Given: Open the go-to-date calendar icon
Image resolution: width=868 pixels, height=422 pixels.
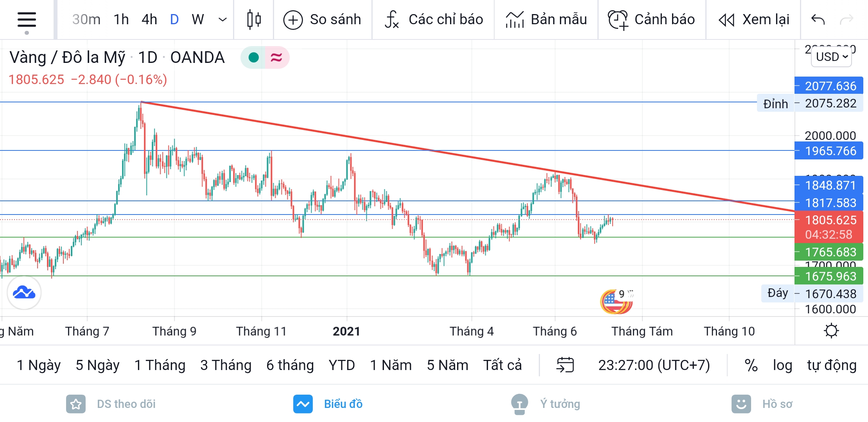Looking at the screenshot, I should point(565,365).
